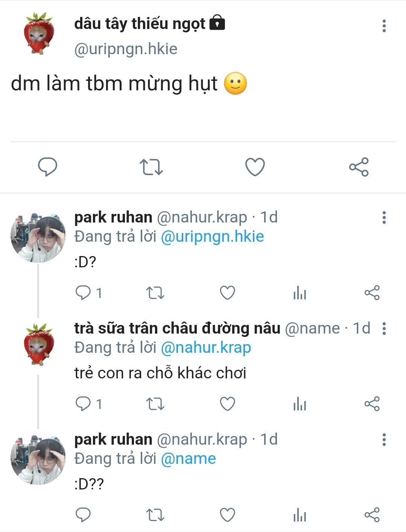Open more options menu on main post
Image resolution: width=406 pixels, height=532 pixels.
tap(384, 26)
